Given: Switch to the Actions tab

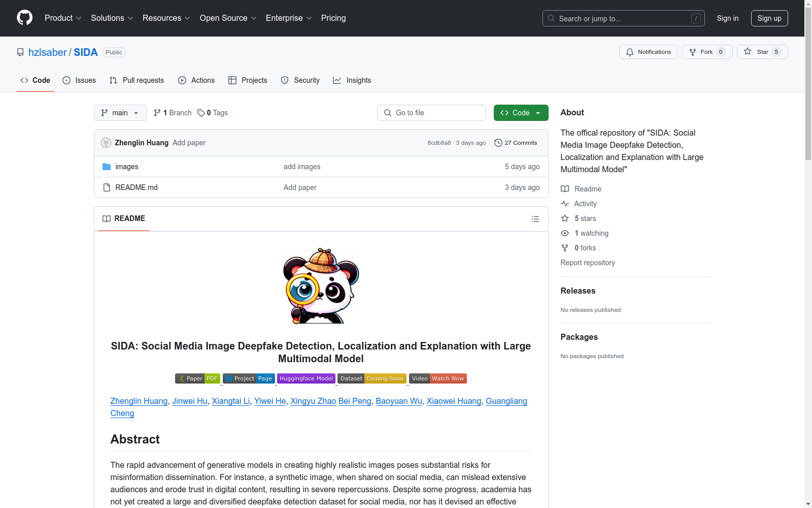Looking at the screenshot, I should pos(196,80).
